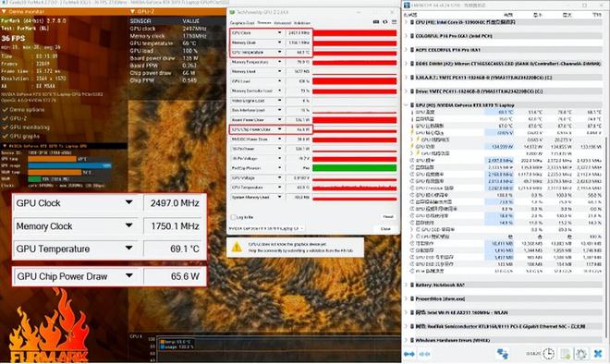Open NVIDIA GeForce GPU selector dropdown
The height and width of the screenshot is (364, 610).
click(266, 229)
